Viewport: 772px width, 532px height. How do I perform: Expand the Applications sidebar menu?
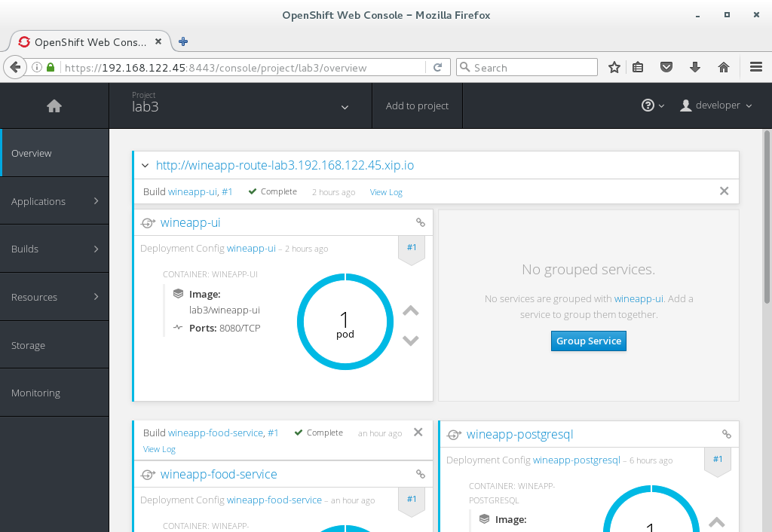(54, 201)
